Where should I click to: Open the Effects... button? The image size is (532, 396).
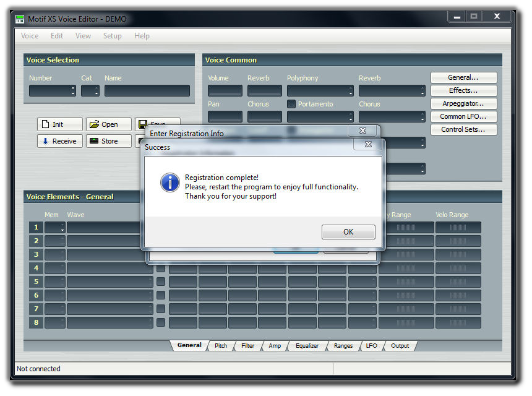coord(464,90)
